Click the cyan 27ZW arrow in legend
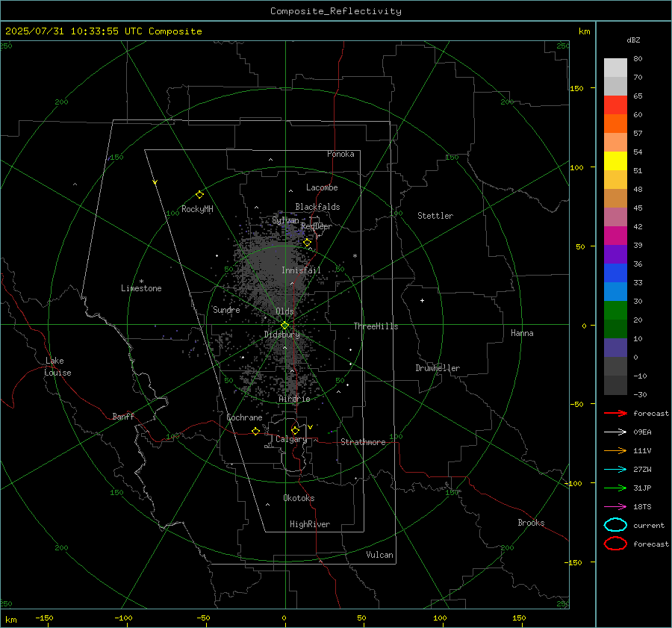This screenshot has width=672, height=628. pos(615,470)
